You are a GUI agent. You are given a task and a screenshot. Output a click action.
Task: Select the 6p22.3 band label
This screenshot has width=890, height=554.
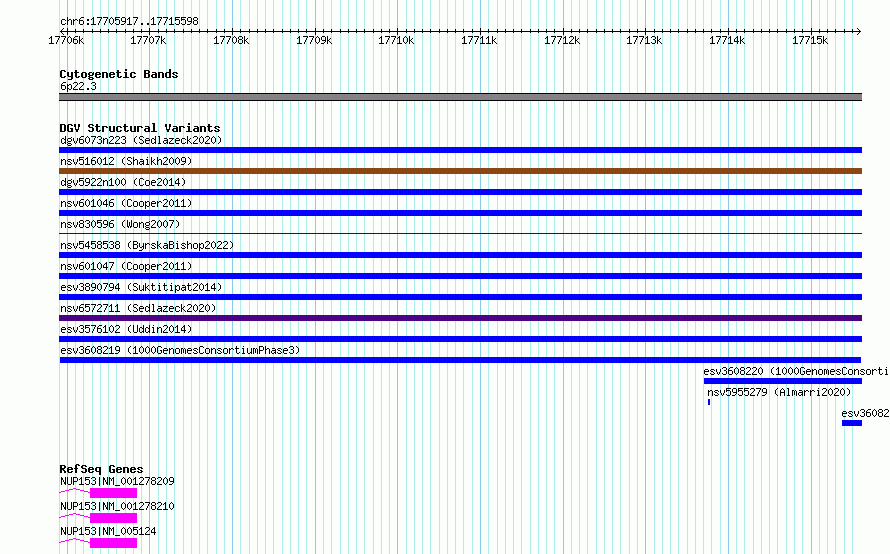[78, 86]
